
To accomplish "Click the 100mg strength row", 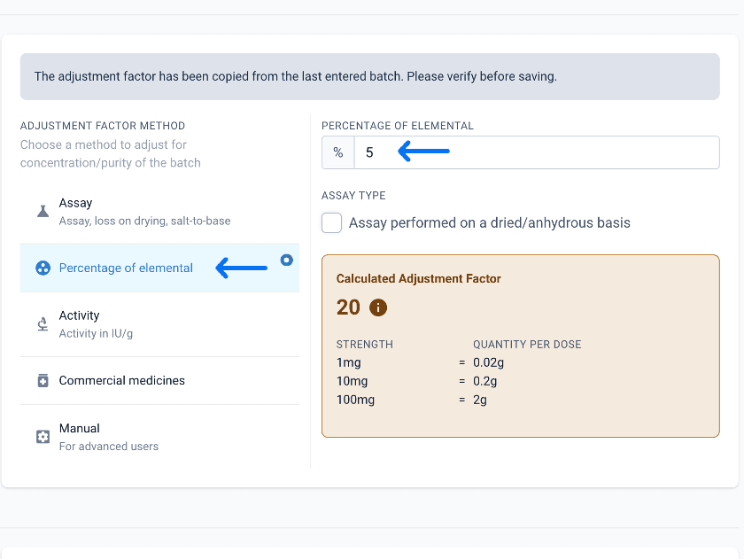I will [x=412, y=400].
